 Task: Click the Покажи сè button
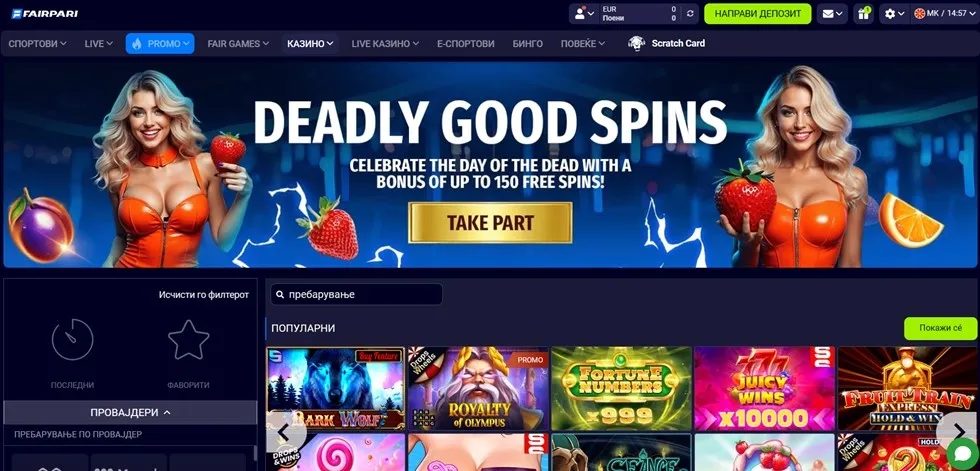(940, 328)
